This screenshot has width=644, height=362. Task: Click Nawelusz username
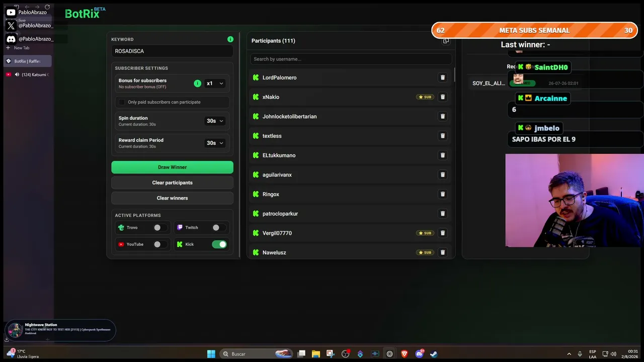(274, 252)
